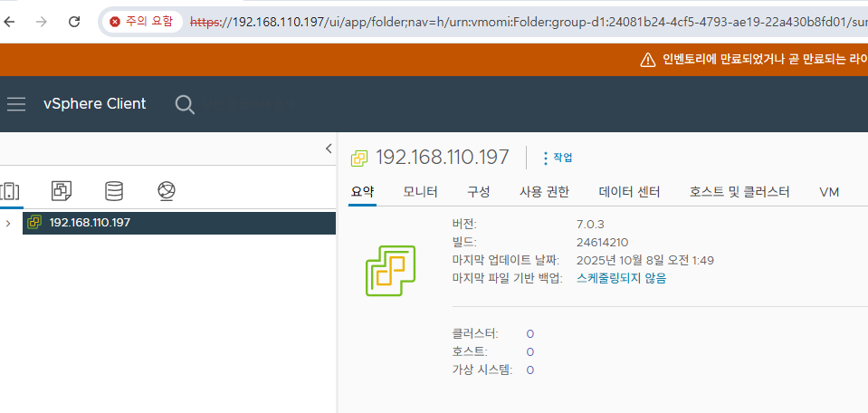Click the 192.168.110.197 page heading
Screen dimensions: 868x413
click(x=443, y=158)
